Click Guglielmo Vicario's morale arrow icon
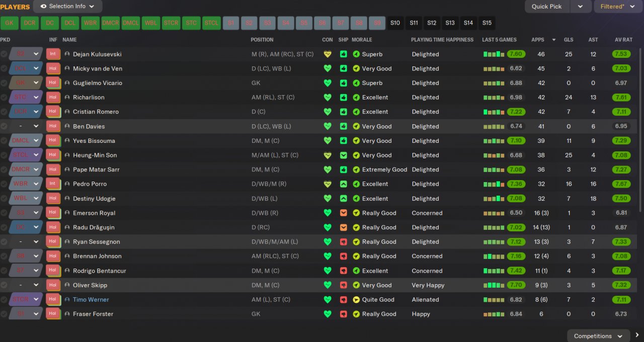This screenshot has height=342, width=644. click(x=356, y=83)
